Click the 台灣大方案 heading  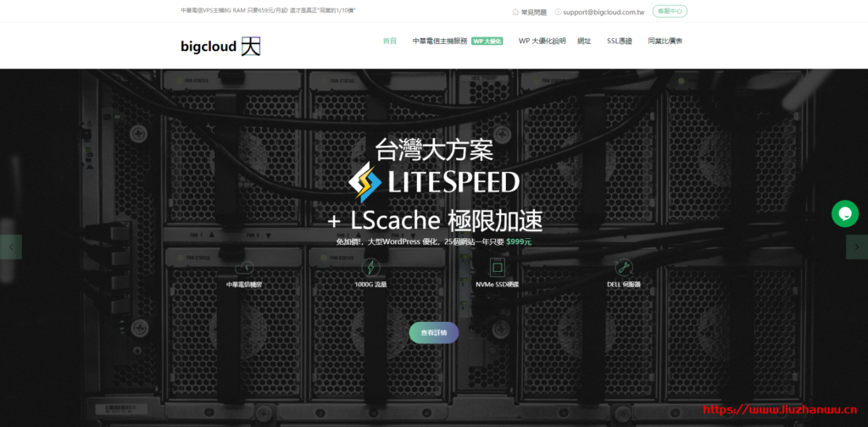434,149
